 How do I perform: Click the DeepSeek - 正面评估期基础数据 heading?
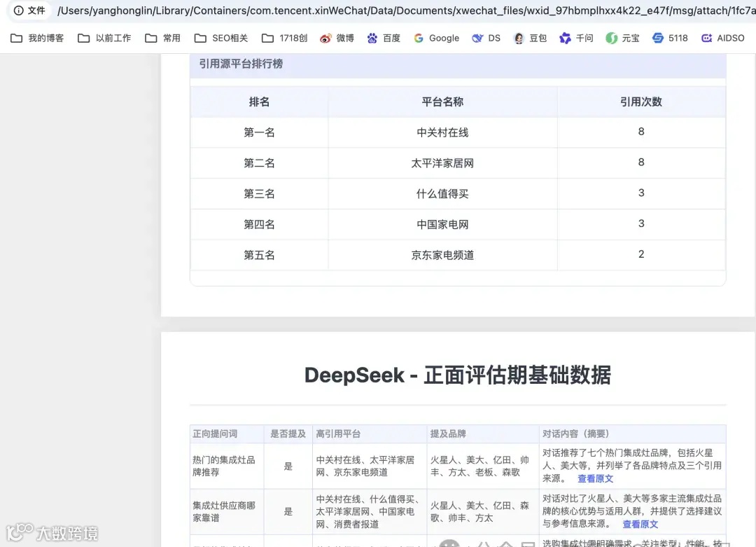tap(458, 375)
